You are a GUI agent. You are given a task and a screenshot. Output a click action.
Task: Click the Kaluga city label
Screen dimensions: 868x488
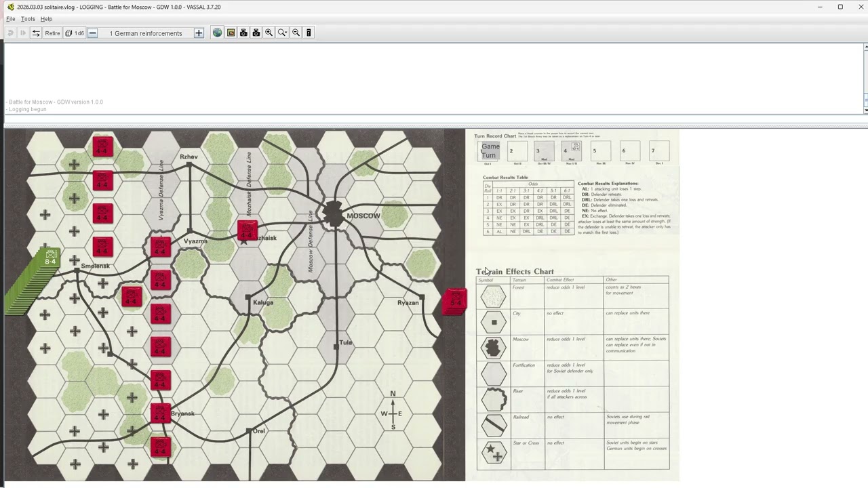[x=263, y=302]
